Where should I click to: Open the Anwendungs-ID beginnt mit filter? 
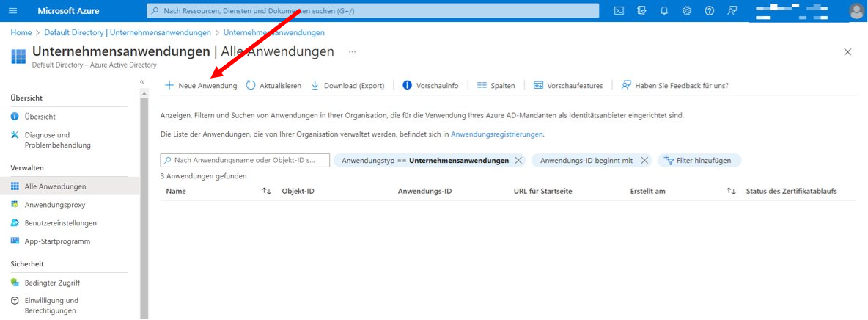pos(586,160)
